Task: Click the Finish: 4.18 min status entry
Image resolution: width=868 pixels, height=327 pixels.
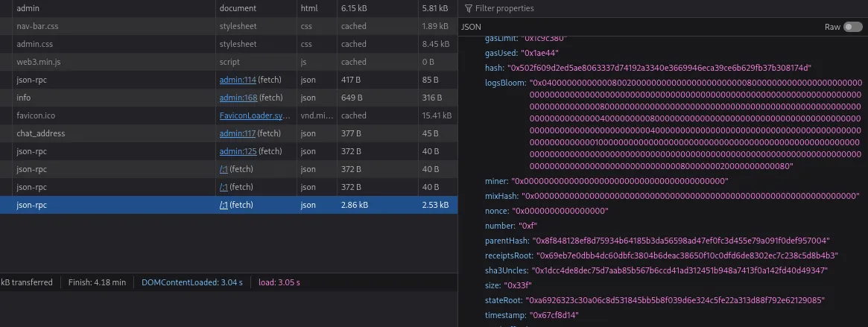Action: click(97, 282)
